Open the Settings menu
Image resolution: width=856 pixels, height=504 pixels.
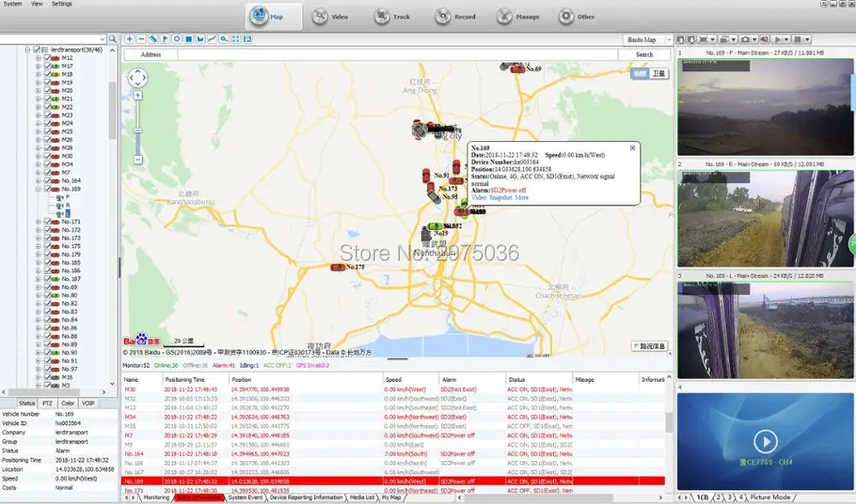(62, 3)
